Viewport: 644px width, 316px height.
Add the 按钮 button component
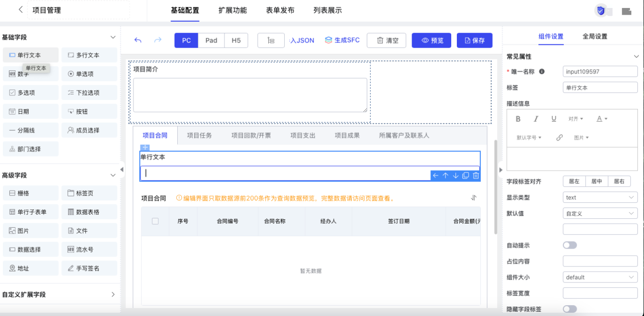(89, 111)
